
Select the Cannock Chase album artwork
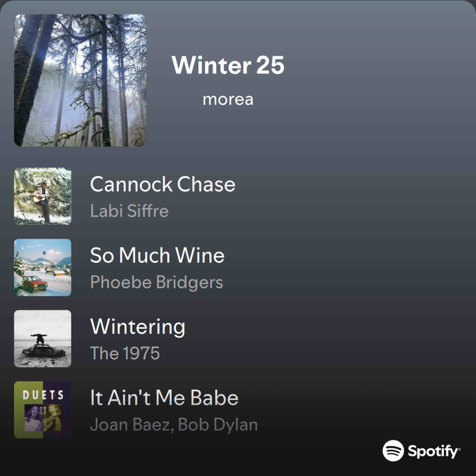[43, 196]
